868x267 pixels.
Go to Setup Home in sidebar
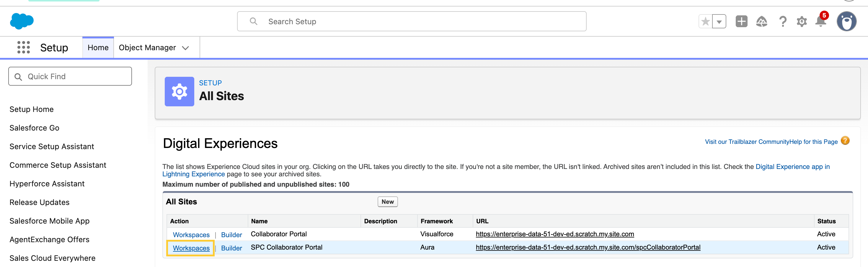tap(32, 109)
